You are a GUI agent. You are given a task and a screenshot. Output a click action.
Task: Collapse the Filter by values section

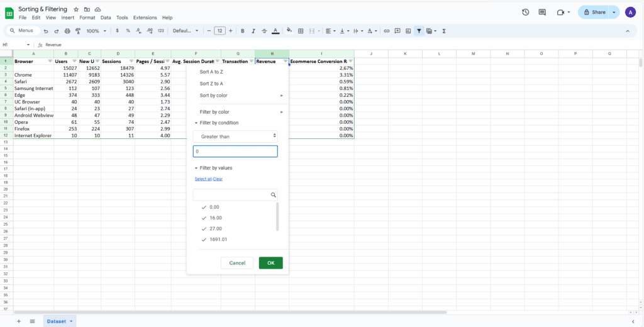[x=196, y=168]
